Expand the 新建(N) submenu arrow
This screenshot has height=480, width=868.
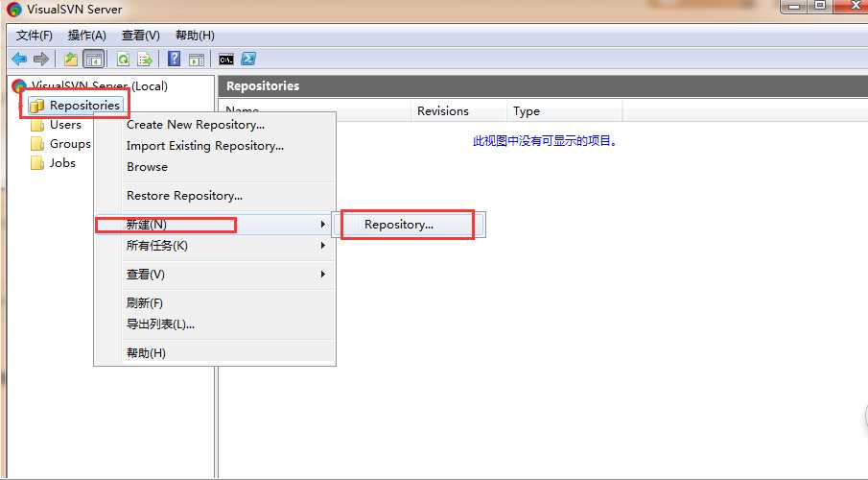coord(322,225)
